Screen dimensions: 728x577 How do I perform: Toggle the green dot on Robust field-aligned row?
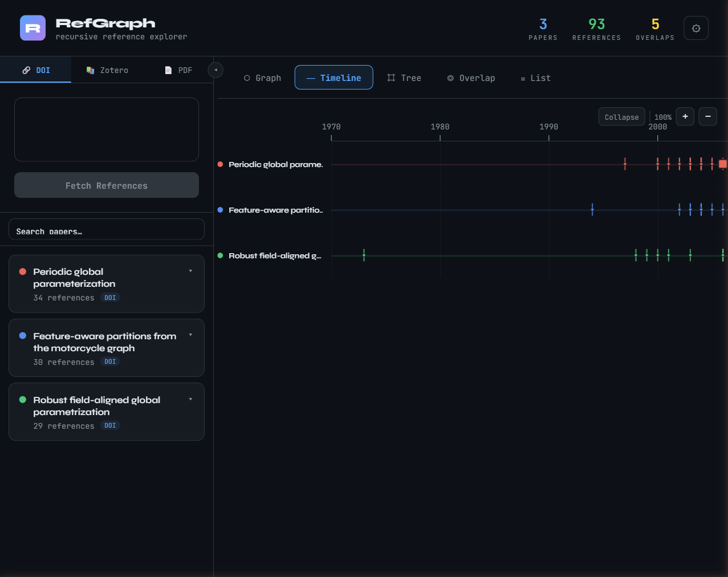[219, 255]
